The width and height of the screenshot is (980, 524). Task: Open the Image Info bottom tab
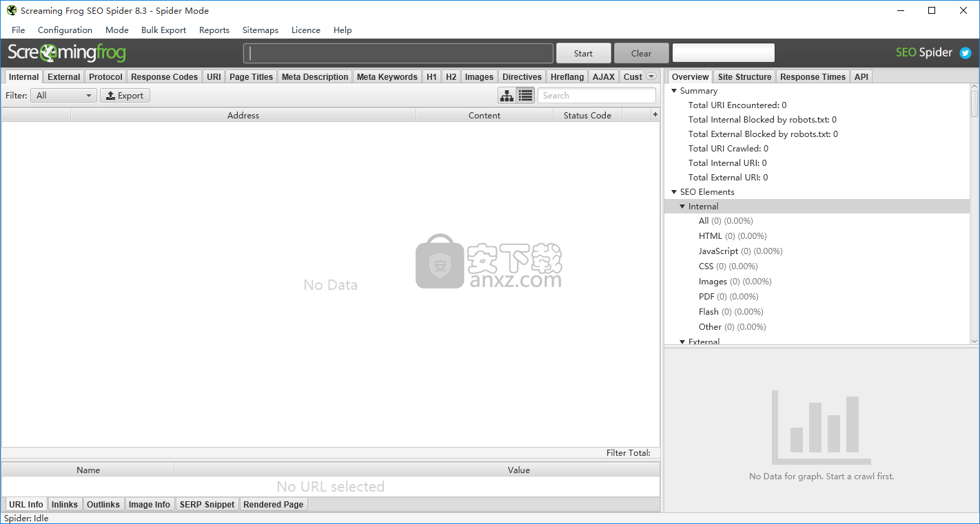[150, 505]
